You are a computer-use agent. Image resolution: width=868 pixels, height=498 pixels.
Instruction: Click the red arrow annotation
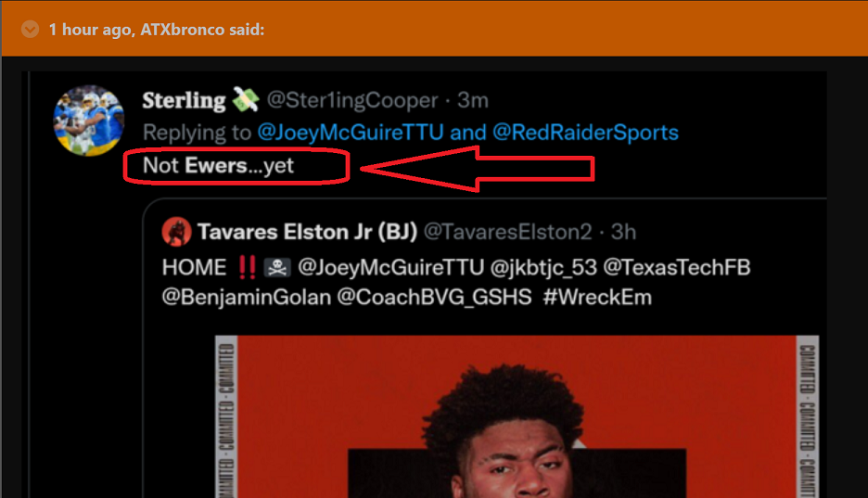[478, 169]
